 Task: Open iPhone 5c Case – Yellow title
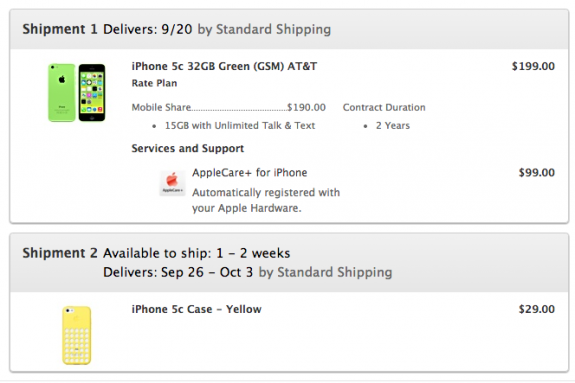[x=196, y=309]
